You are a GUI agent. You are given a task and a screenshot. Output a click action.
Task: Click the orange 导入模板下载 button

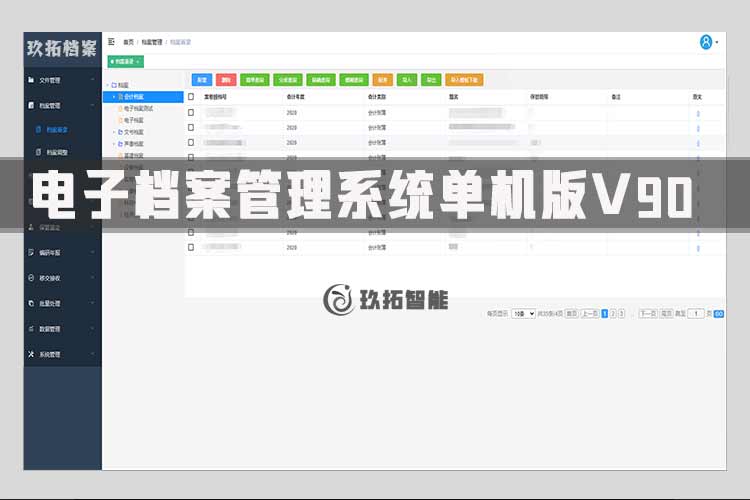tap(464, 80)
